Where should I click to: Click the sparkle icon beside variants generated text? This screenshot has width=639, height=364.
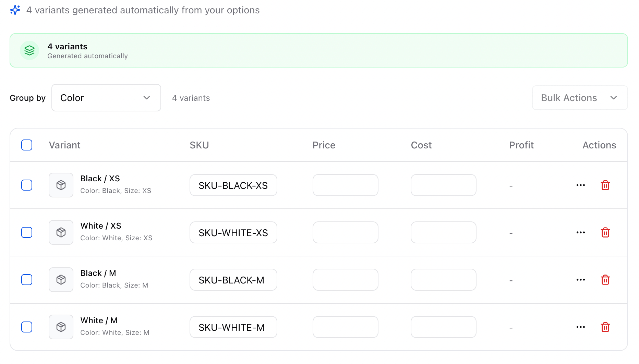click(x=15, y=10)
